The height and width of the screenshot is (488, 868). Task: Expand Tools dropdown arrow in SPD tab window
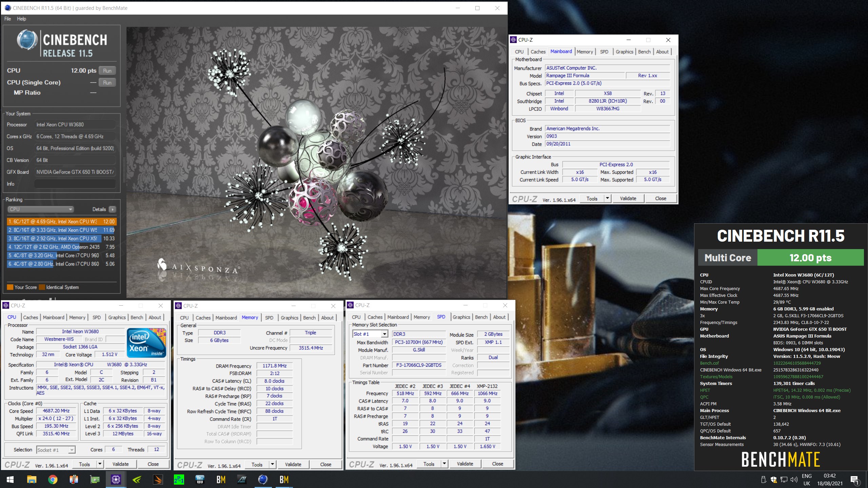[x=444, y=464]
